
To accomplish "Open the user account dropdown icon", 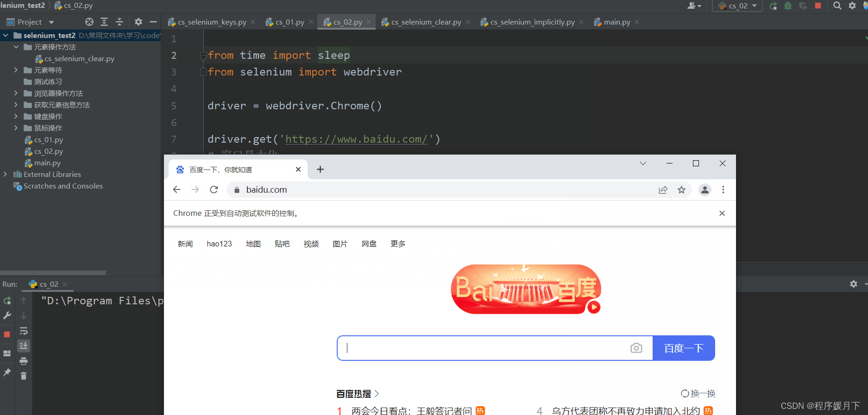I will (694, 6).
